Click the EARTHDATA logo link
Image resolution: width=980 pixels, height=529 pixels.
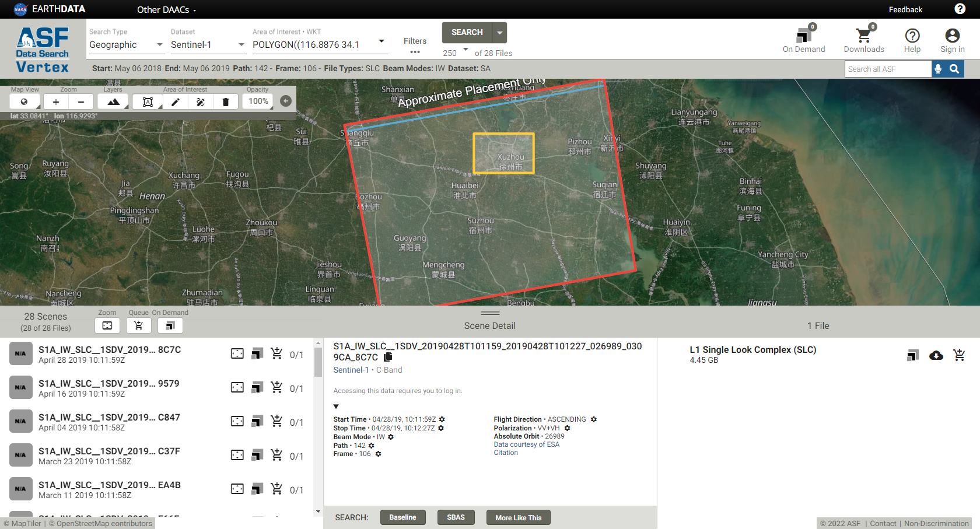point(49,9)
